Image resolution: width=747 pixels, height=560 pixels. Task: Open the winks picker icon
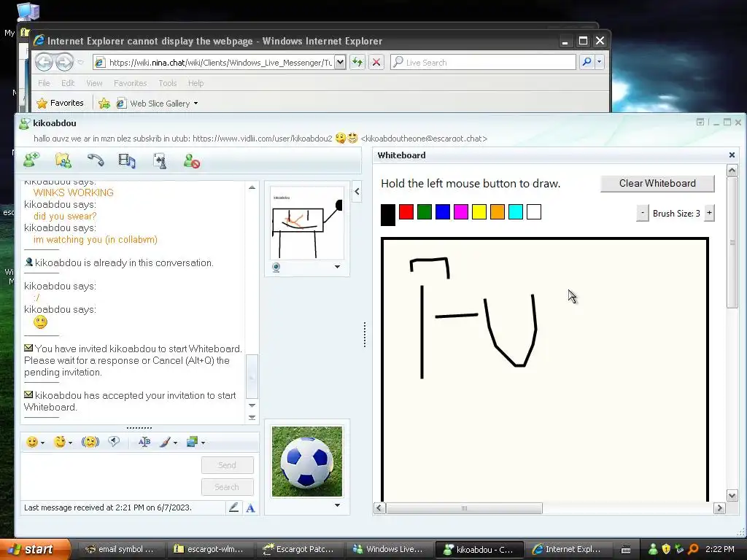pos(60,443)
